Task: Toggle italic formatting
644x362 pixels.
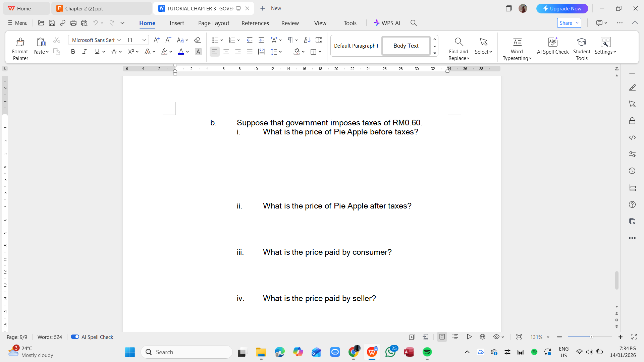Action: click(x=85, y=52)
